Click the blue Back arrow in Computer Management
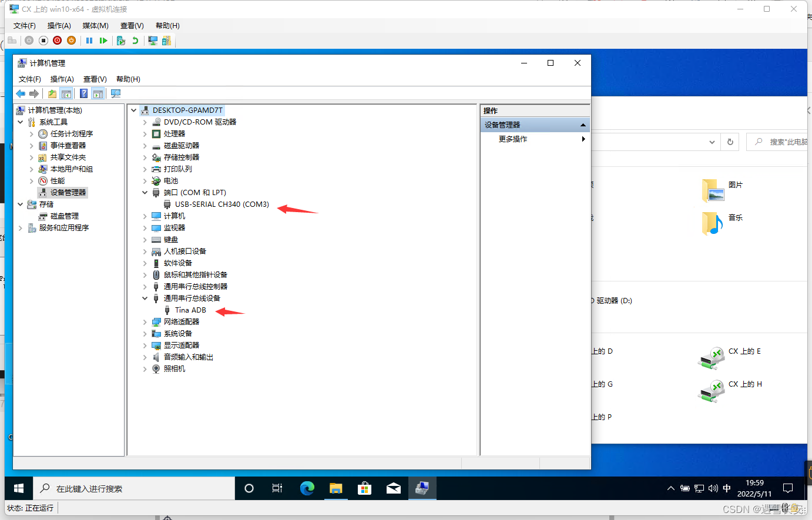 click(x=21, y=93)
